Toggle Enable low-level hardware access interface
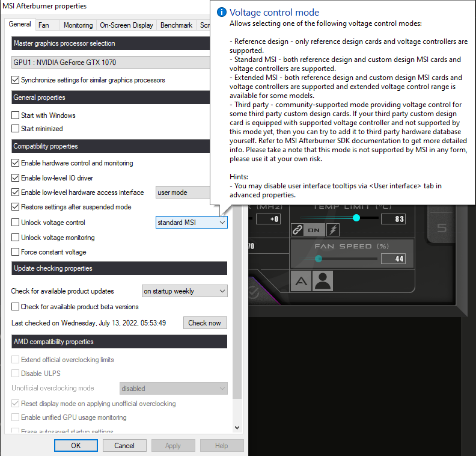The image size is (476, 456). point(15,193)
